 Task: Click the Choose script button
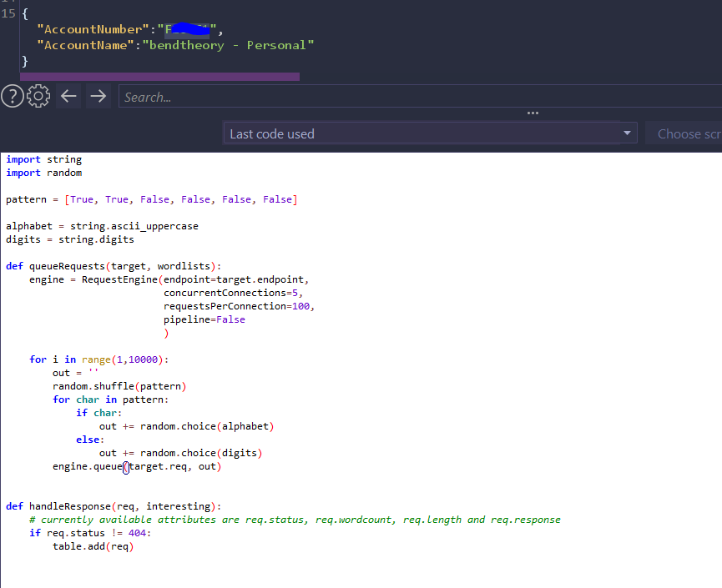click(685, 133)
